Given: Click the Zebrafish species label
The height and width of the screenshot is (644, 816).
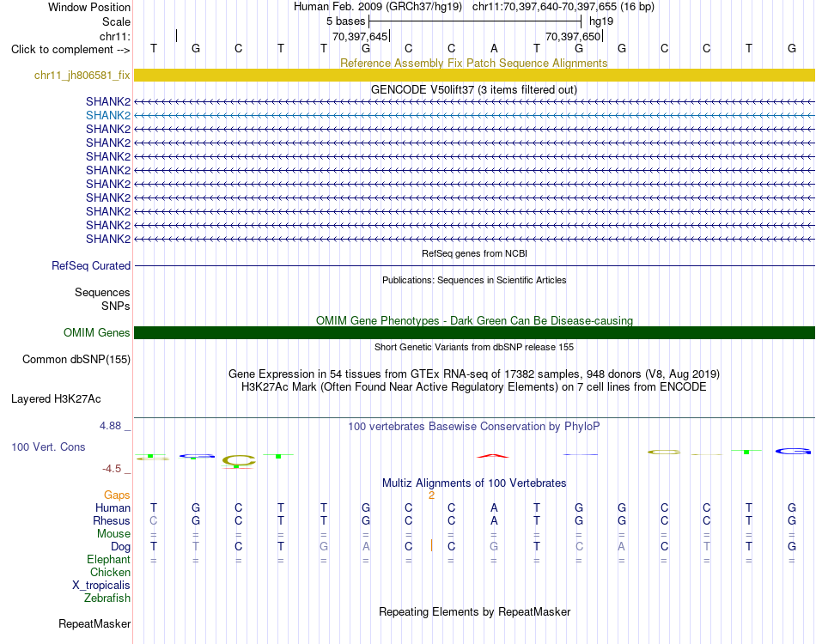Looking at the screenshot, I should tap(107, 598).
